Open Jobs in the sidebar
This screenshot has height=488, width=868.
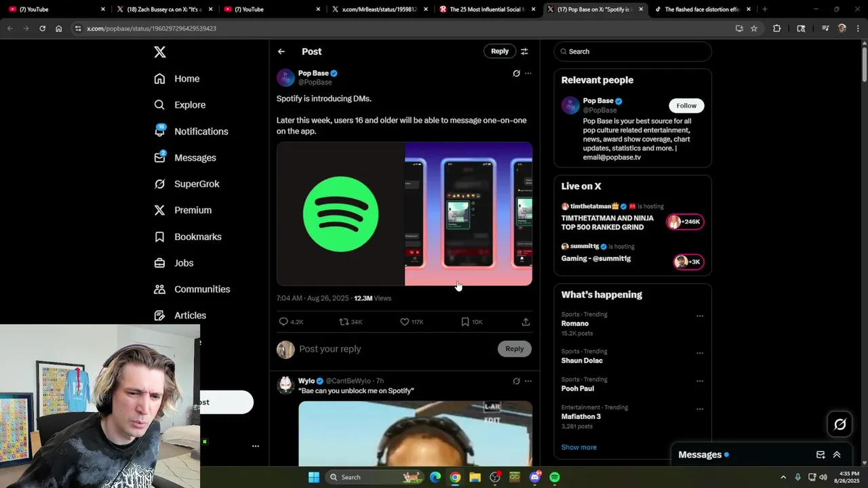coord(174,263)
